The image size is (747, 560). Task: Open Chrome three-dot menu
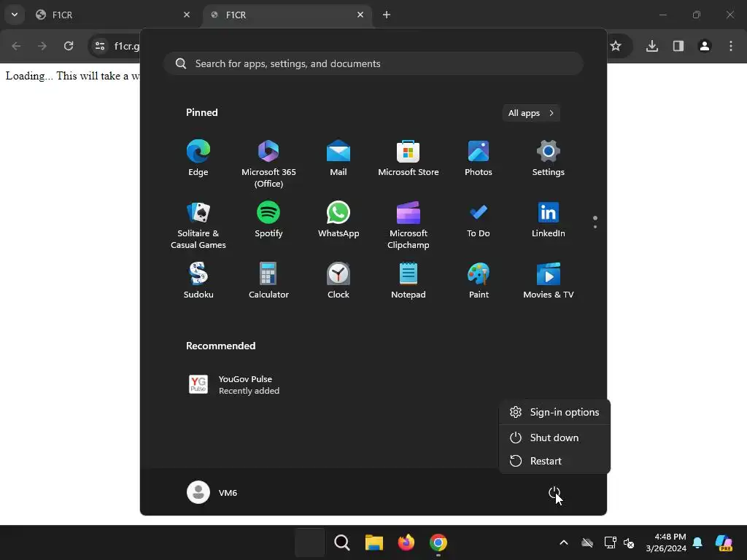(731, 46)
